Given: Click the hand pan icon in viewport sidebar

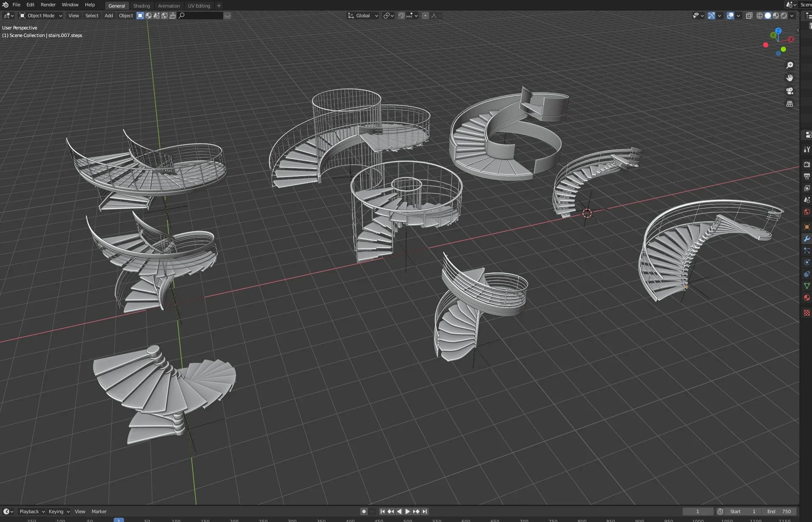Looking at the screenshot, I should pos(790,77).
